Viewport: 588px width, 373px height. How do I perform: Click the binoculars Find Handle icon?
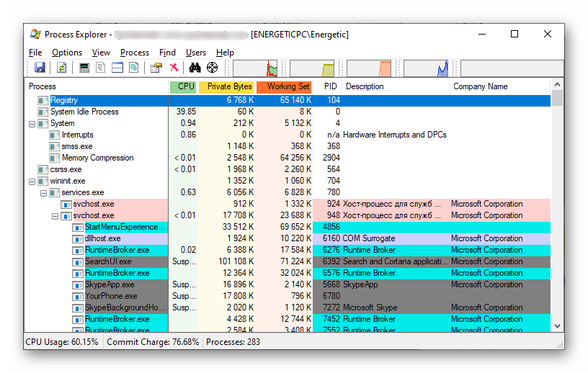[195, 68]
